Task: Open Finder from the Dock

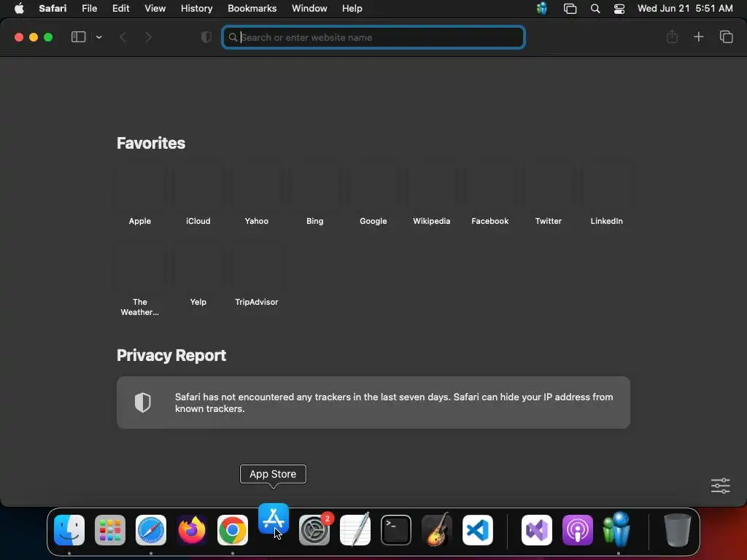Action: coord(69,530)
